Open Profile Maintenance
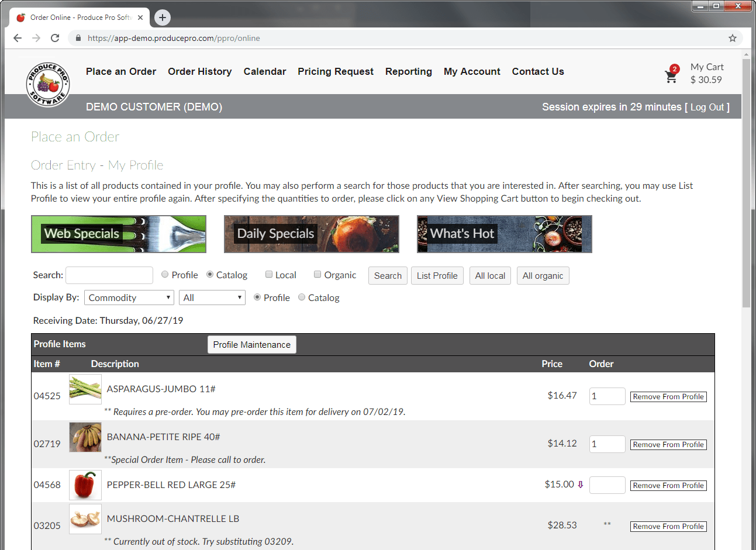The width and height of the screenshot is (756, 550). 251,344
